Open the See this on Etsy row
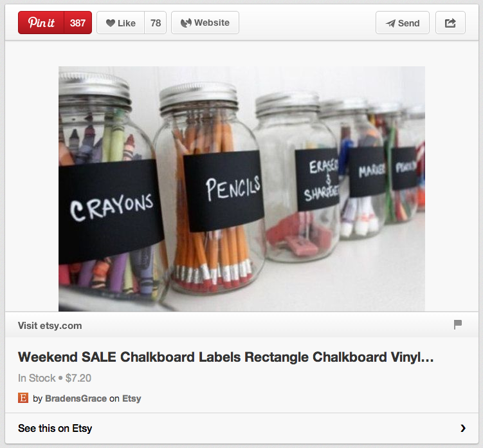This screenshot has height=448, width=483. (242, 428)
